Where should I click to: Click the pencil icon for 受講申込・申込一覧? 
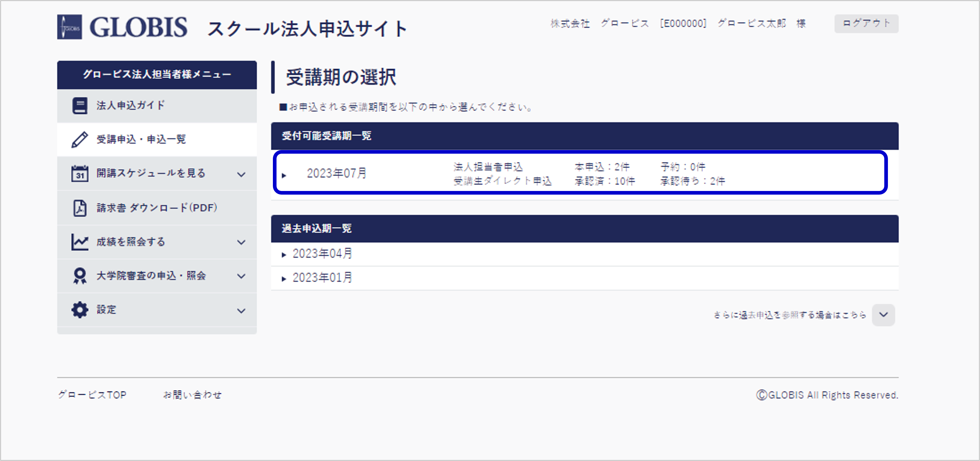80,139
